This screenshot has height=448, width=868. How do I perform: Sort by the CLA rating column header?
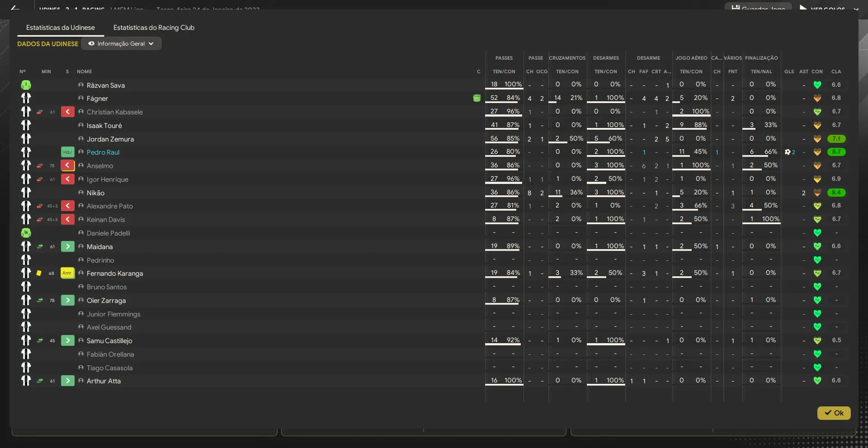click(836, 71)
